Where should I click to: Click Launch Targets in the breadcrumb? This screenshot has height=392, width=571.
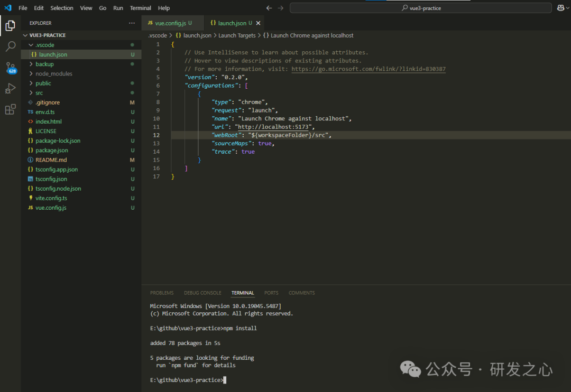pyautogui.click(x=236, y=35)
